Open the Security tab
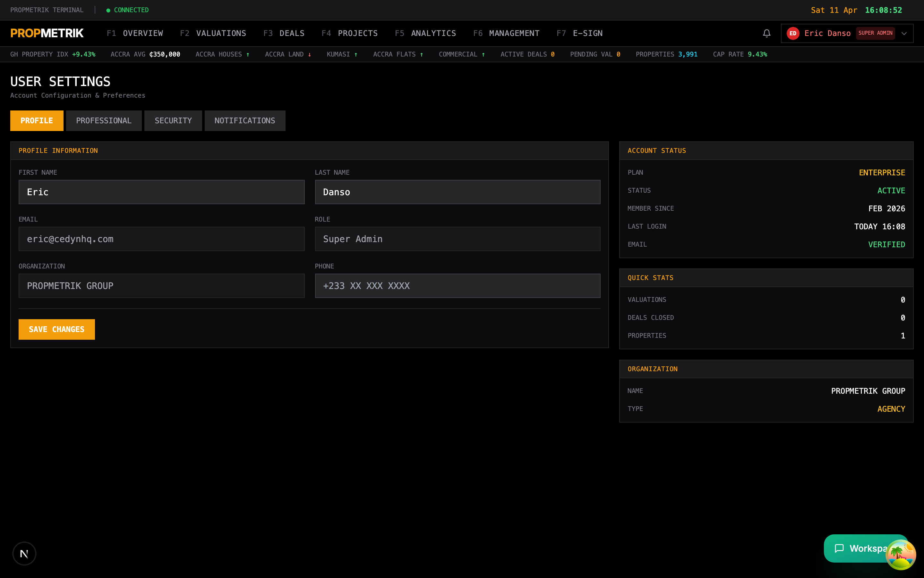The width and height of the screenshot is (924, 578). (x=173, y=121)
